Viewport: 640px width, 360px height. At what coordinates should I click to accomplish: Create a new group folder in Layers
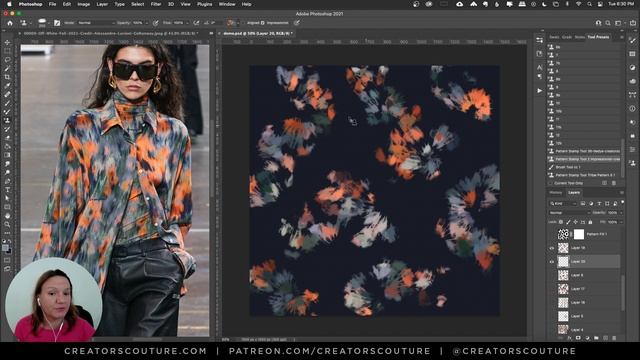click(x=596, y=338)
